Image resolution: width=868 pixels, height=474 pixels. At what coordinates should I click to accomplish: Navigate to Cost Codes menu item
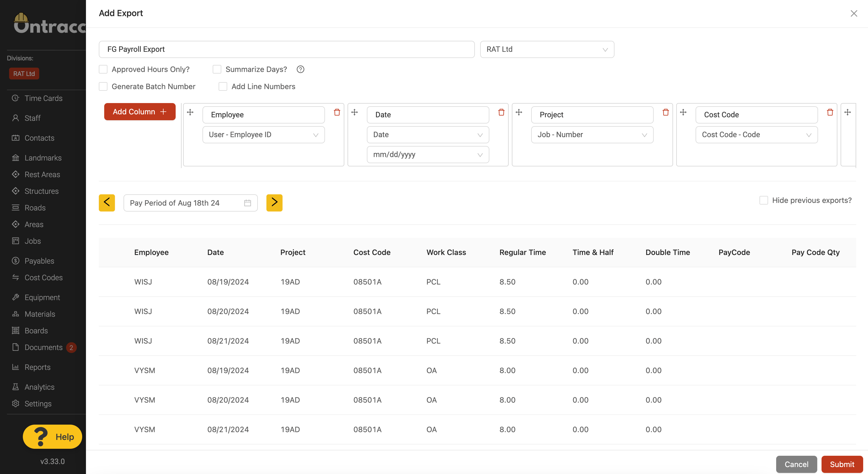(43, 278)
